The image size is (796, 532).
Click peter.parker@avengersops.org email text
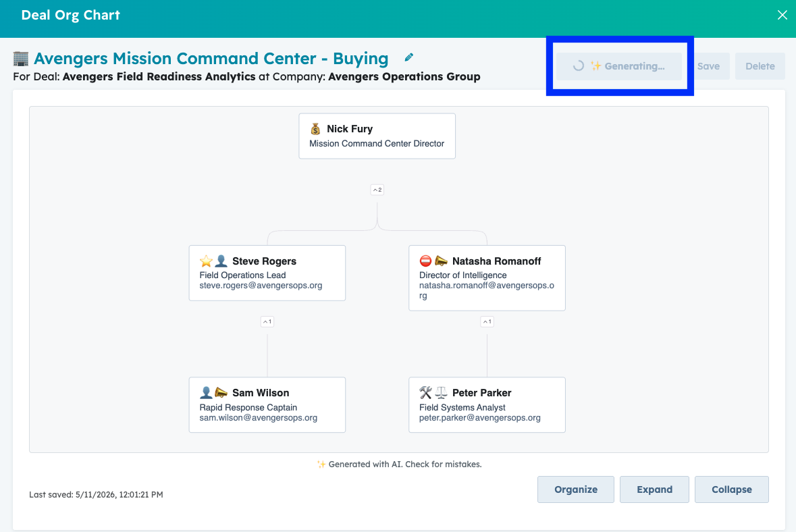(x=480, y=418)
